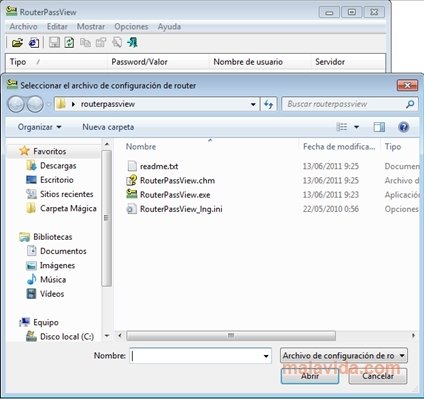Click the save floppy disk toolbar icon
Image resolution: width=424 pixels, height=399 pixels.
point(54,43)
